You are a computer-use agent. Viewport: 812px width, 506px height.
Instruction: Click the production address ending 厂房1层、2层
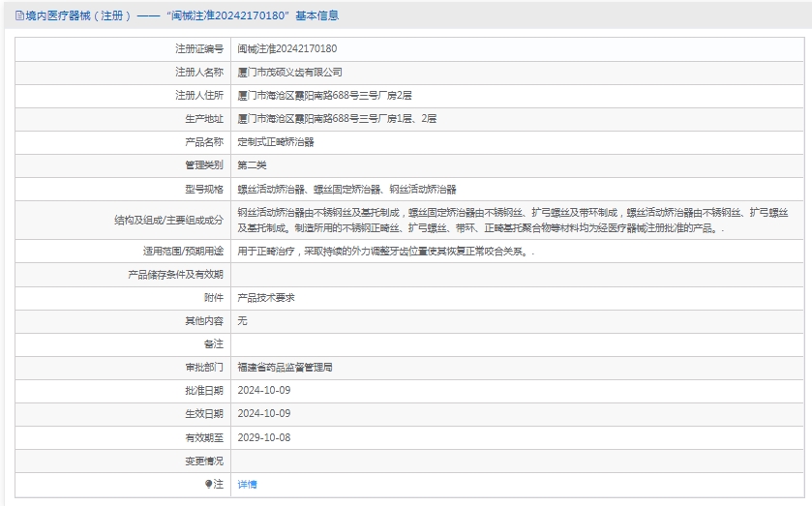pos(337,118)
